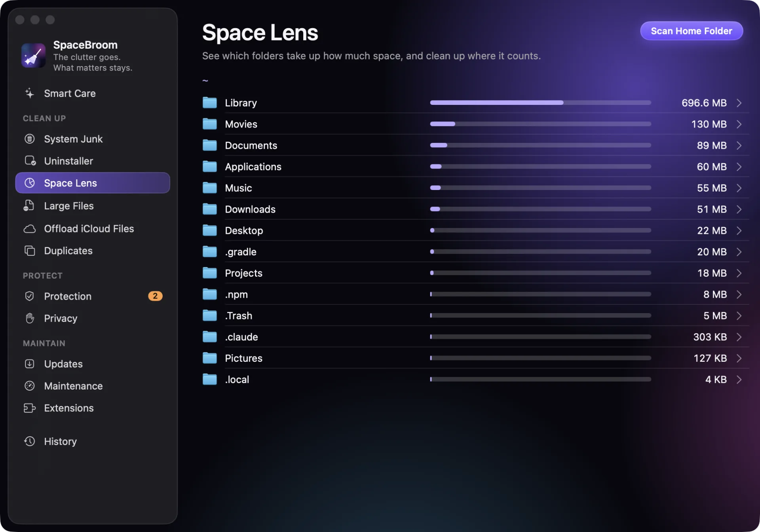Screen dimensions: 760x532
Task: Click the Applications folder icon
Action: (x=210, y=167)
